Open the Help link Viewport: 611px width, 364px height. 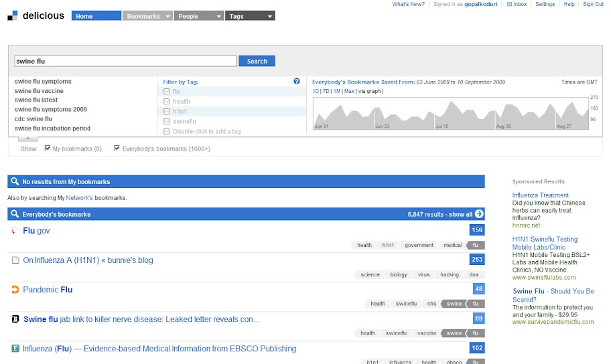pos(569,4)
